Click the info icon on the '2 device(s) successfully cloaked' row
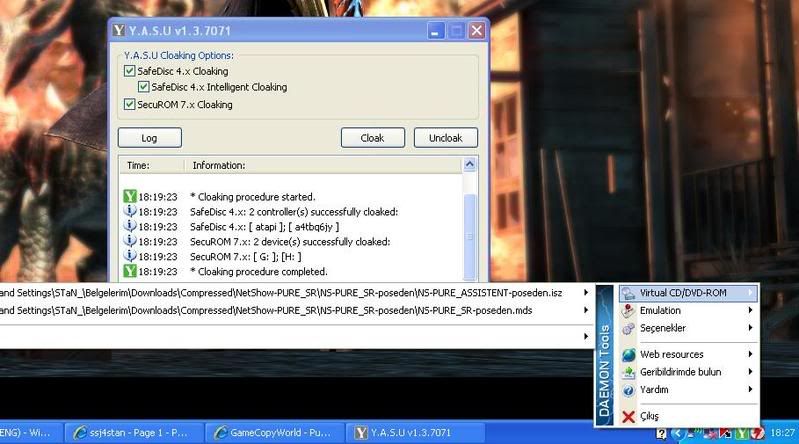 pos(130,241)
